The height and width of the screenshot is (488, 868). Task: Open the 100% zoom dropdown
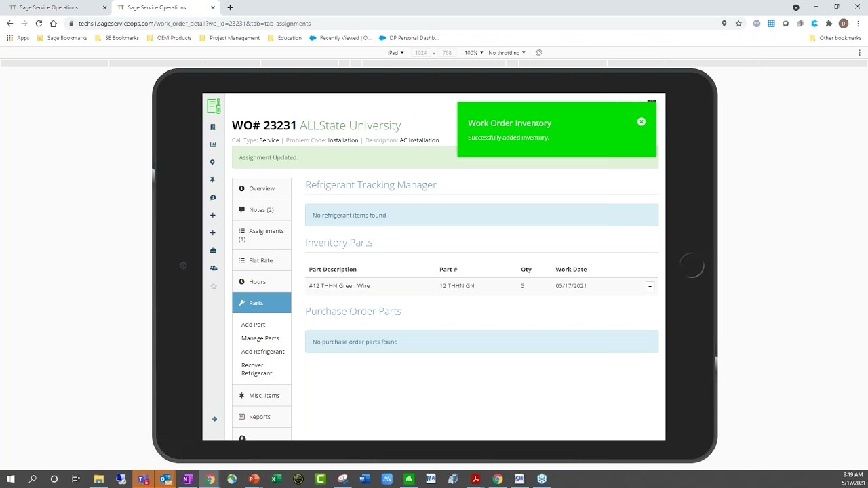tap(473, 53)
